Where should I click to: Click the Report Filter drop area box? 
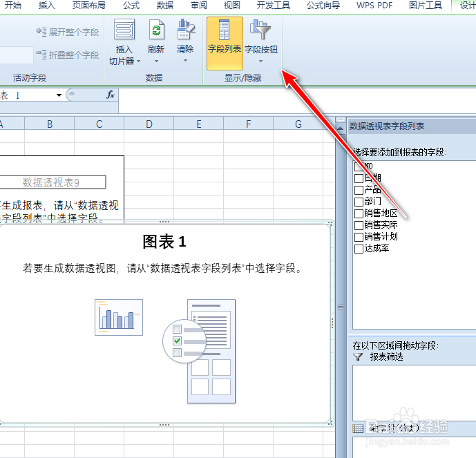414,393
